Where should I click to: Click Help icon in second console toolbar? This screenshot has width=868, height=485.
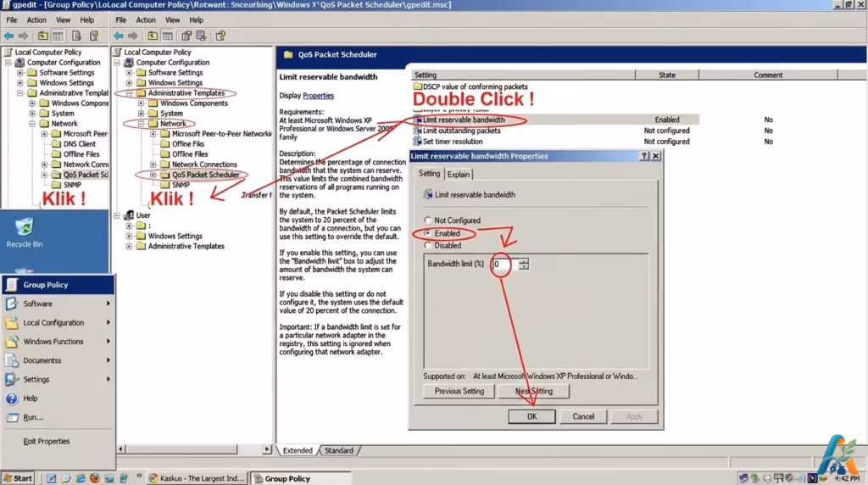click(x=221, y=36)
